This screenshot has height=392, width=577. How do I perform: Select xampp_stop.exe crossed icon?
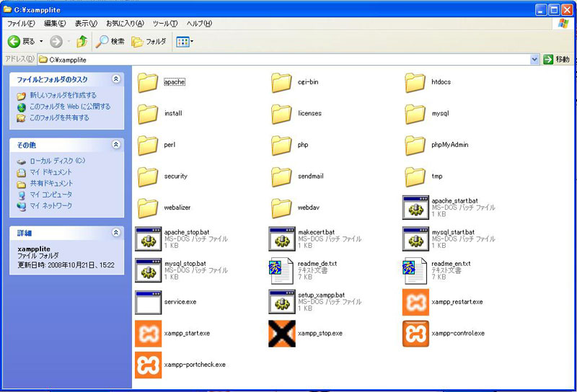[282, 334]
